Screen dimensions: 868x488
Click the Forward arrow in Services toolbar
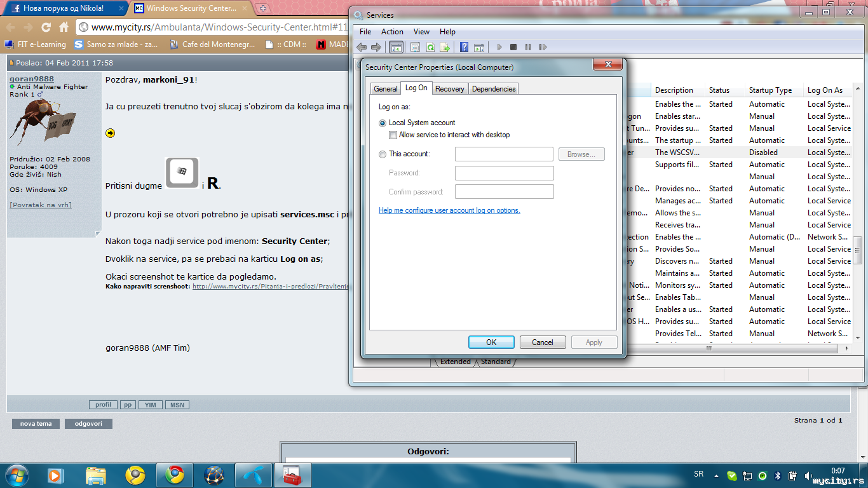(376, 47)
